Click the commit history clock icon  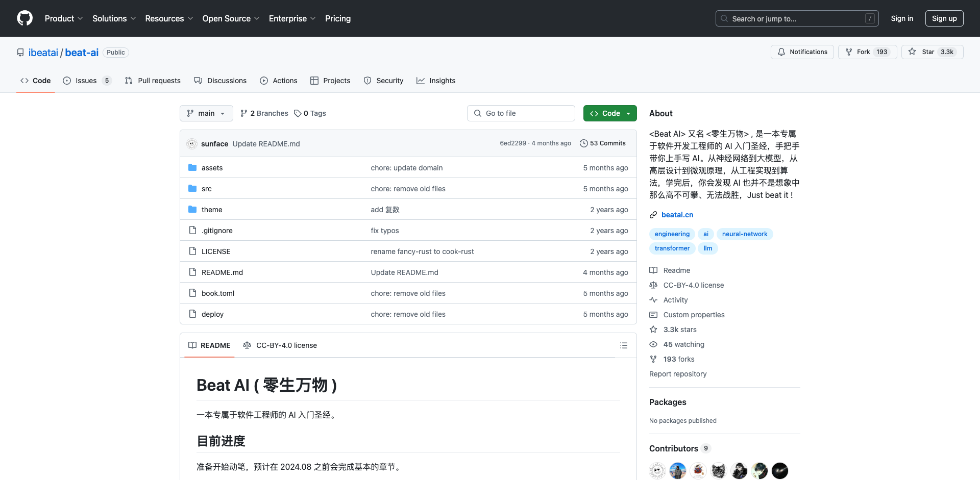click(x=583, y=143)
